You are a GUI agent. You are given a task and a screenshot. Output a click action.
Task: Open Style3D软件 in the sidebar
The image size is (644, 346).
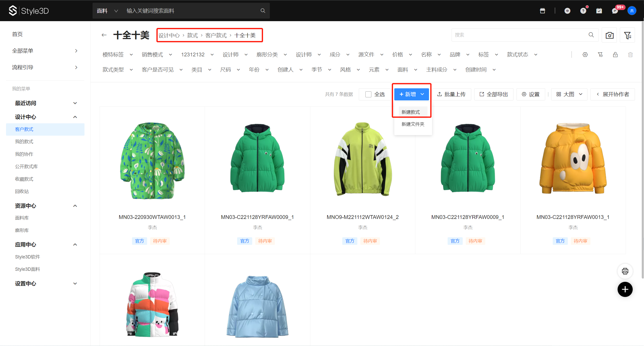coord(28,257)
